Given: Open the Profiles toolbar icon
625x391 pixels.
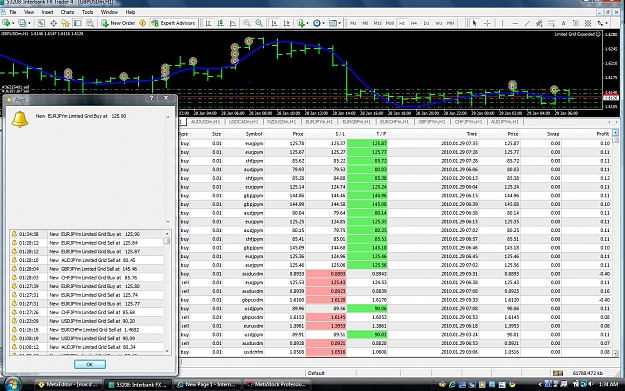Looking at the screenshot, I should click(x=22, y=23).
